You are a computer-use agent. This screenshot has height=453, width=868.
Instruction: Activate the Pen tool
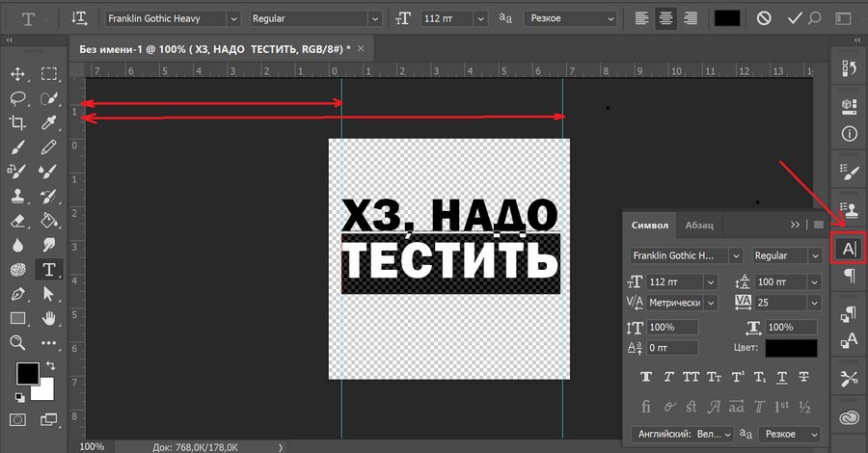click(17, 293)
